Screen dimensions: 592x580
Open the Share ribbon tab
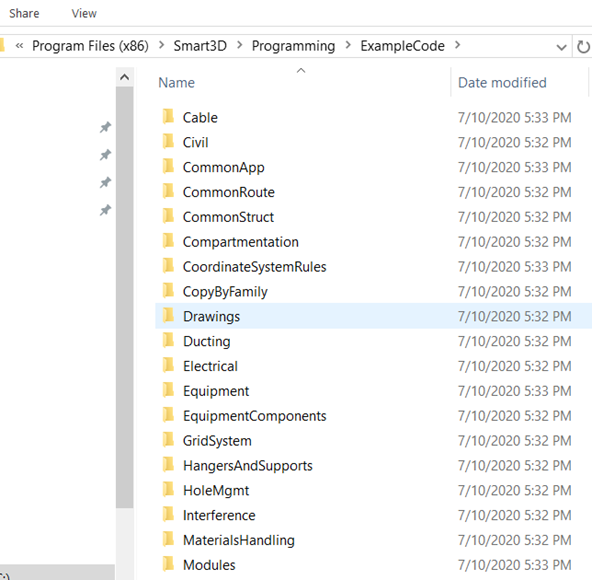[24, 14]
